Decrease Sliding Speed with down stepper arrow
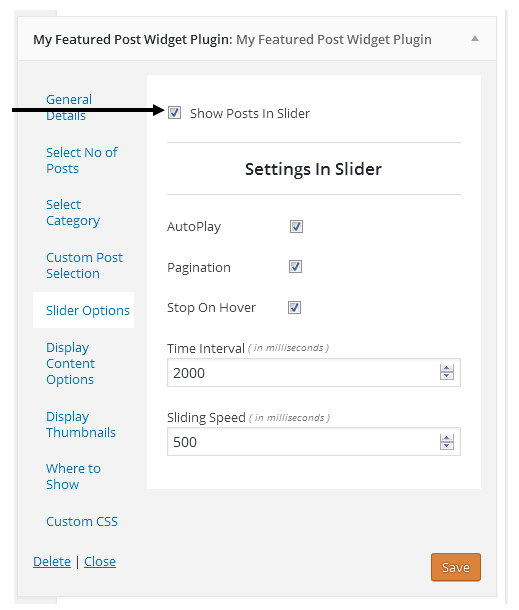519x610 pixels. (x=447, y=445)
